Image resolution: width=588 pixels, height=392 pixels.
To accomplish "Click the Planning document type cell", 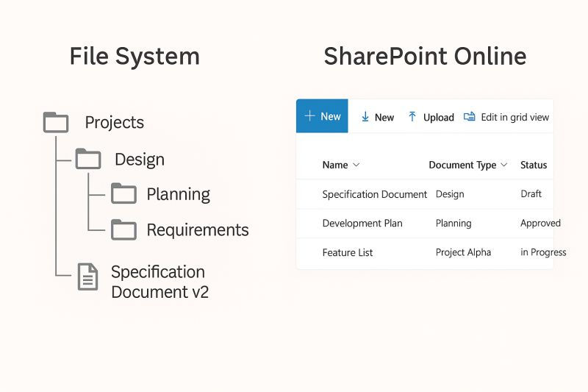I will [x=453, y=224].
